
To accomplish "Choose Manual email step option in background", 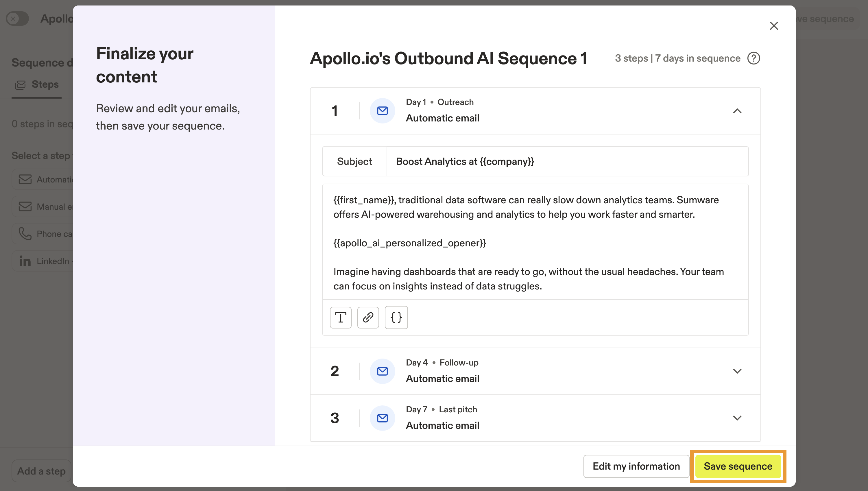I will (43, 207).
